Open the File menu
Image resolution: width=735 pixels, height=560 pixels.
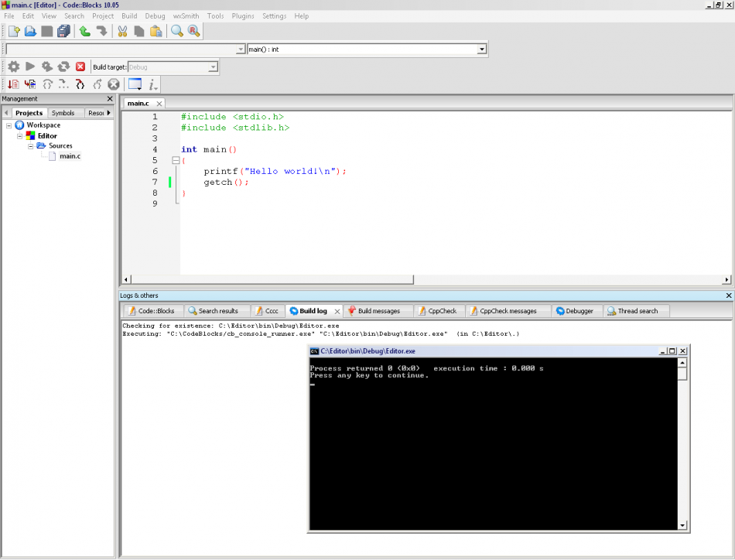coord(9,16)
